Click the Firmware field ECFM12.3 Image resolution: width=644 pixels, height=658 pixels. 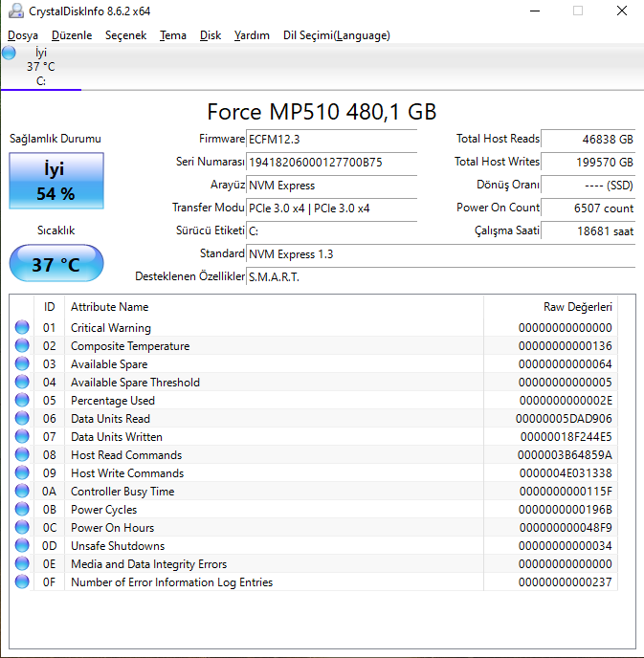point(331,139)
